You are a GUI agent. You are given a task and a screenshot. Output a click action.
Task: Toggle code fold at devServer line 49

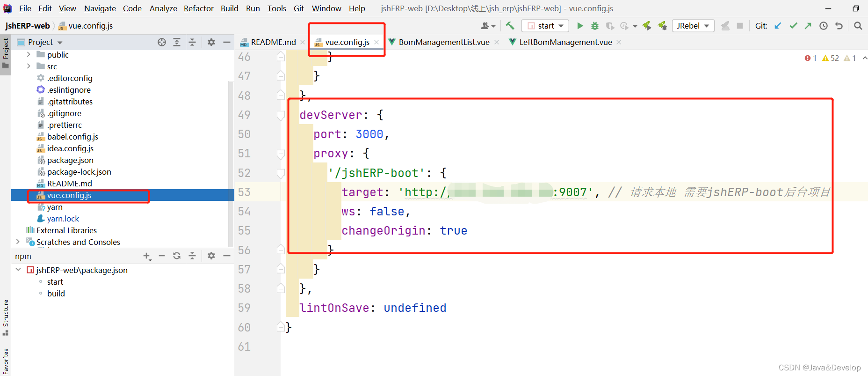281,115
